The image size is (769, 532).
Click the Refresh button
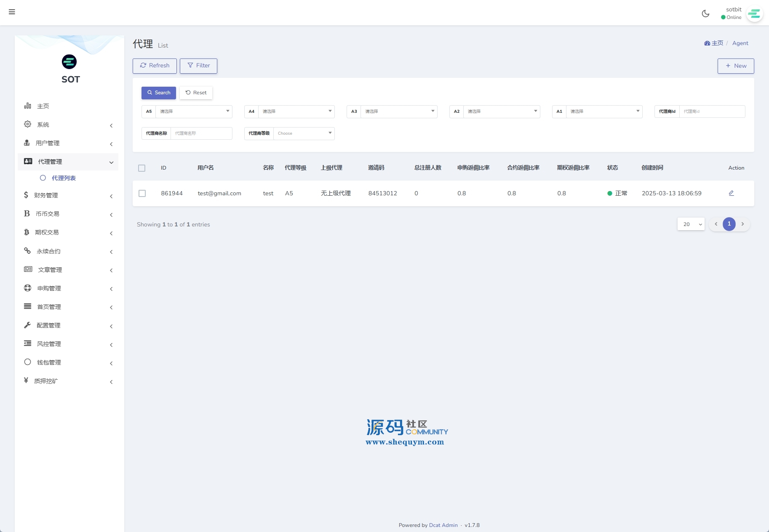pos(155,66)
